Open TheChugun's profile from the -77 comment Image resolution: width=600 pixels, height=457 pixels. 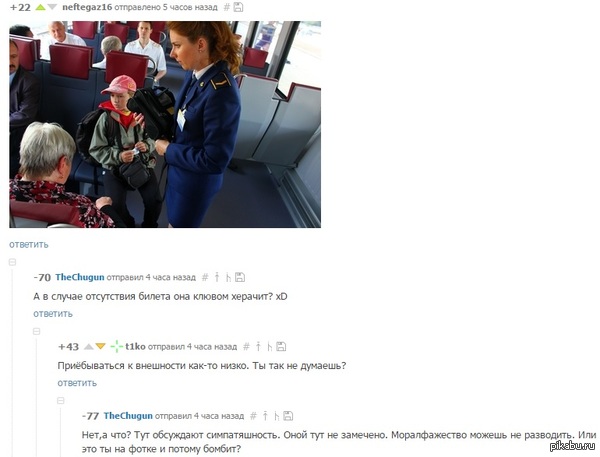tap(128, 416)
